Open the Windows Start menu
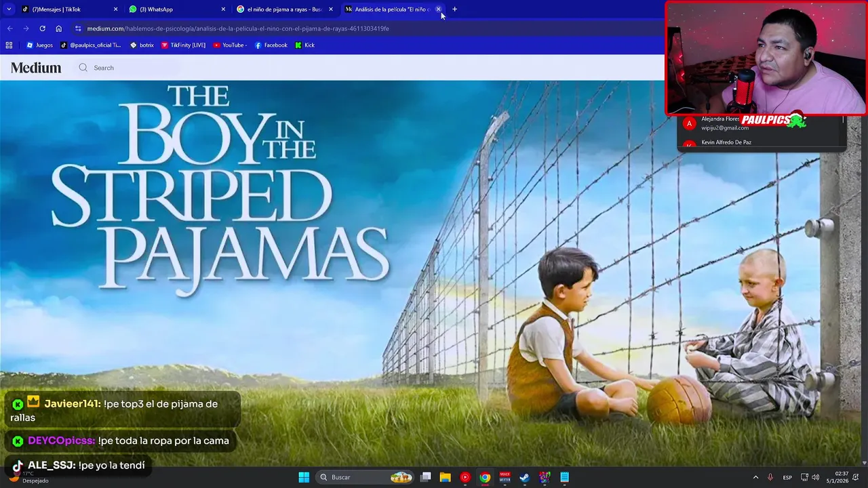This screenshot has height=488, width=868. tap(304, 477)
